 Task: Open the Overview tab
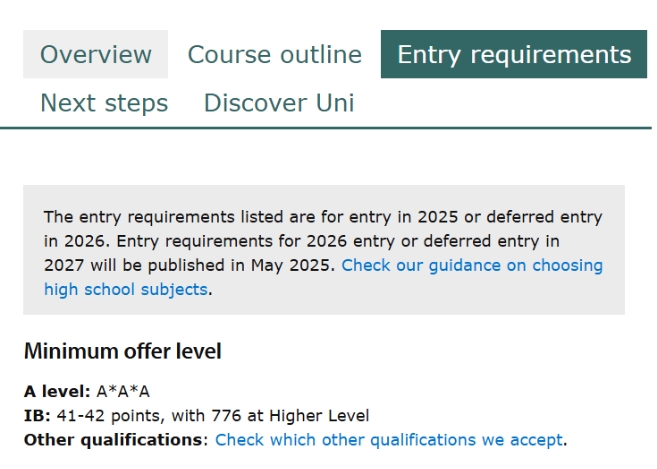(96, 54)
